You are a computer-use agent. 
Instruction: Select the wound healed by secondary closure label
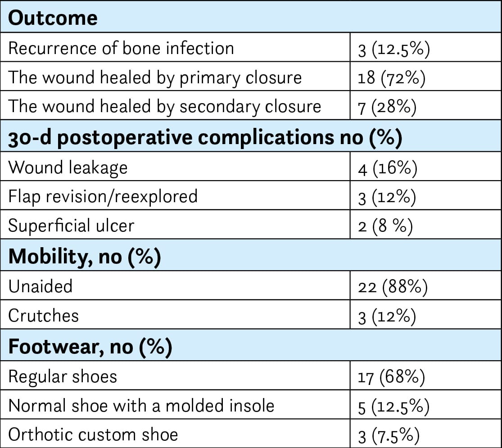point(165,107)
